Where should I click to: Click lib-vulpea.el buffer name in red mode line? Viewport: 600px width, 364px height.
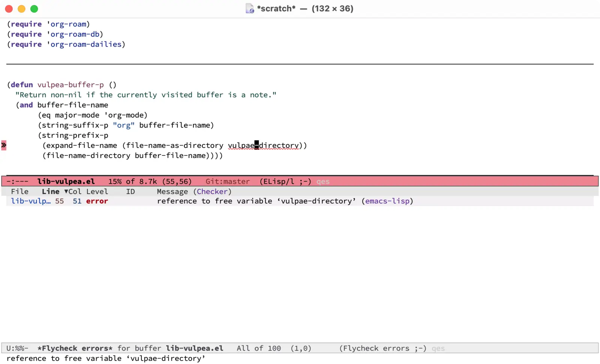pyautogui.click(x=66, y=182)
